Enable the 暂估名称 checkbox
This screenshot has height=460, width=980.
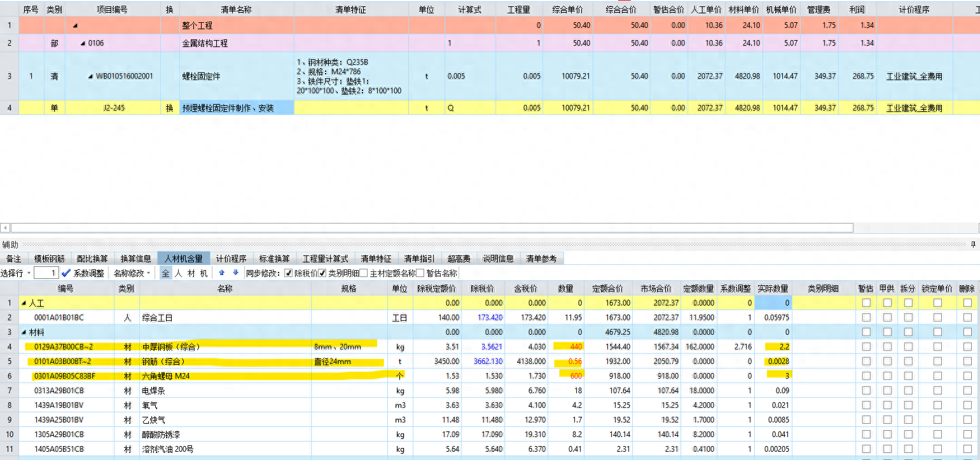pos(420,273)
